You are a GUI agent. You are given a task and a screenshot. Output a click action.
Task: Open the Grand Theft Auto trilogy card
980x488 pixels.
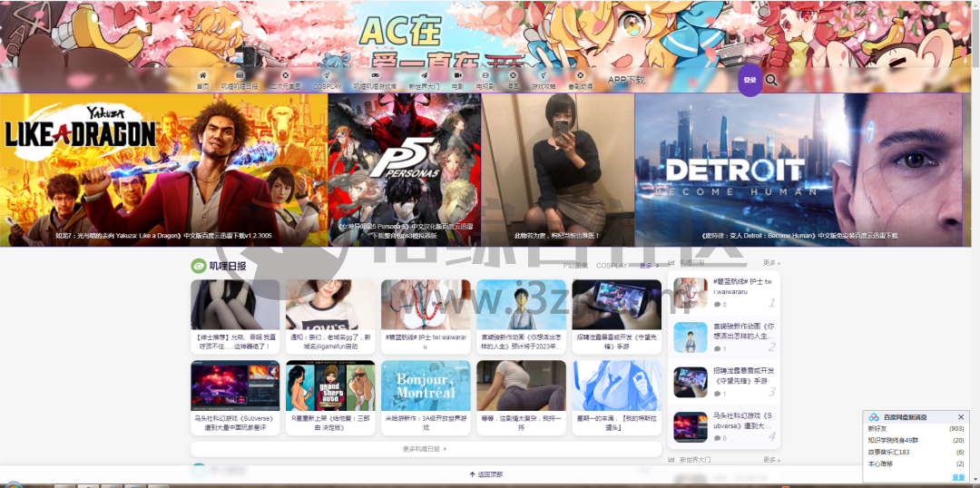330,397
